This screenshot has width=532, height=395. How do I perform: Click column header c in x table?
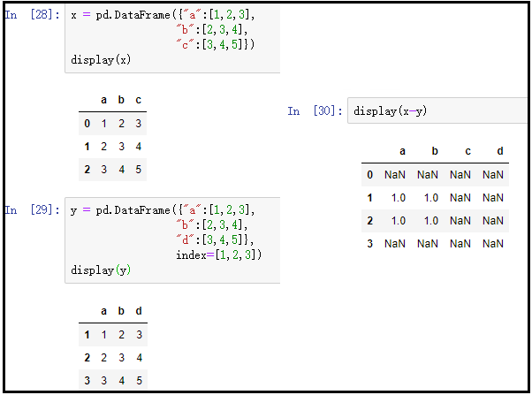pyautogui.click(x=138, y=100)
